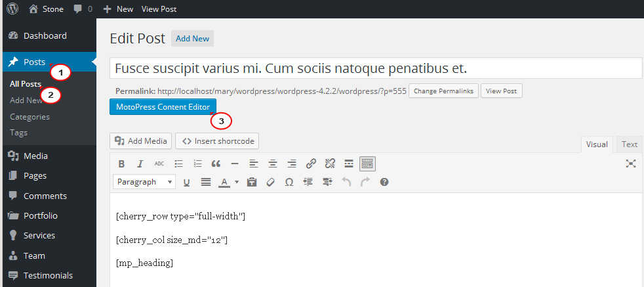Click the WordPress logo icon
This screenshot has height=287, width=644.
click(x=12, y=9)
